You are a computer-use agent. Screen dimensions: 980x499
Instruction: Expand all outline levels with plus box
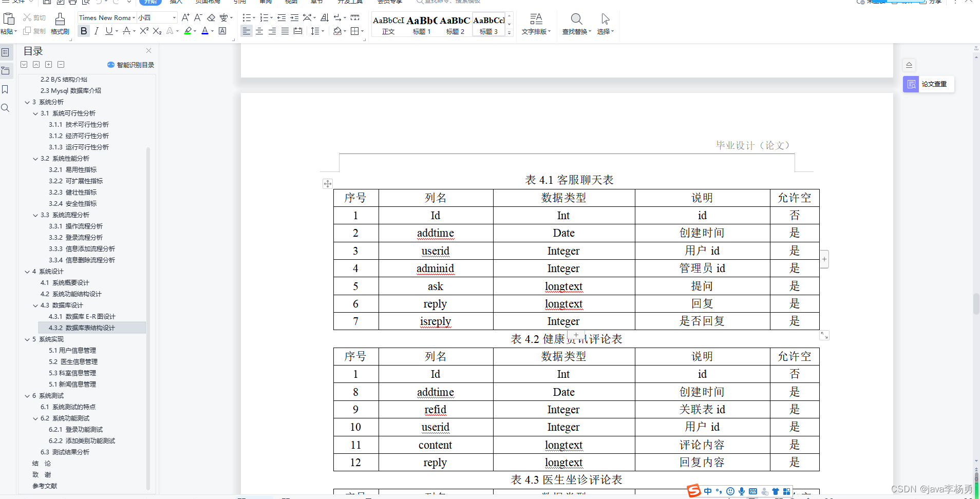pyautogui.click(x=48, y=65)
